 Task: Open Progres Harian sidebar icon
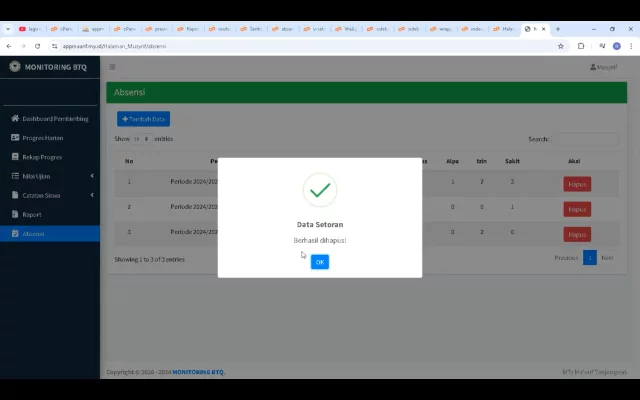15,138
